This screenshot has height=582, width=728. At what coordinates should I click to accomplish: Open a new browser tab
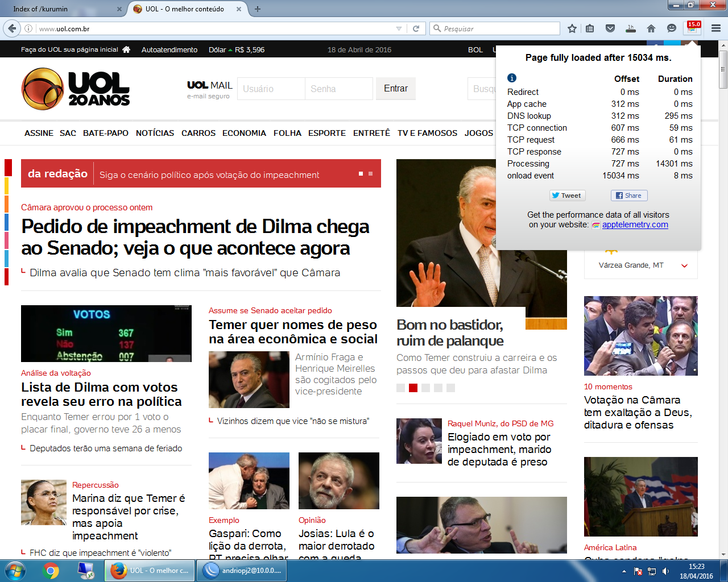pyautogui.click(x=258, y=9)
